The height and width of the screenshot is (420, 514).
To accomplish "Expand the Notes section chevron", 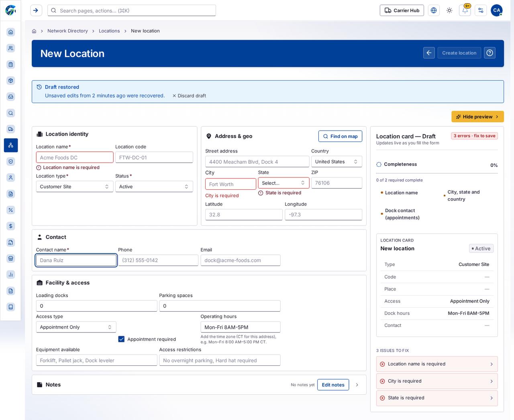I will pyautogui.click(x=357, y=385).
